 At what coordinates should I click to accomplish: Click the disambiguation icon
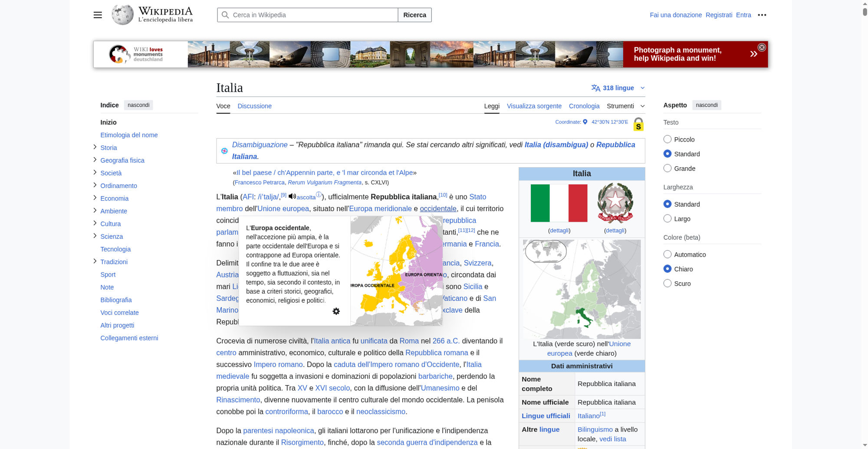[224, 151]
